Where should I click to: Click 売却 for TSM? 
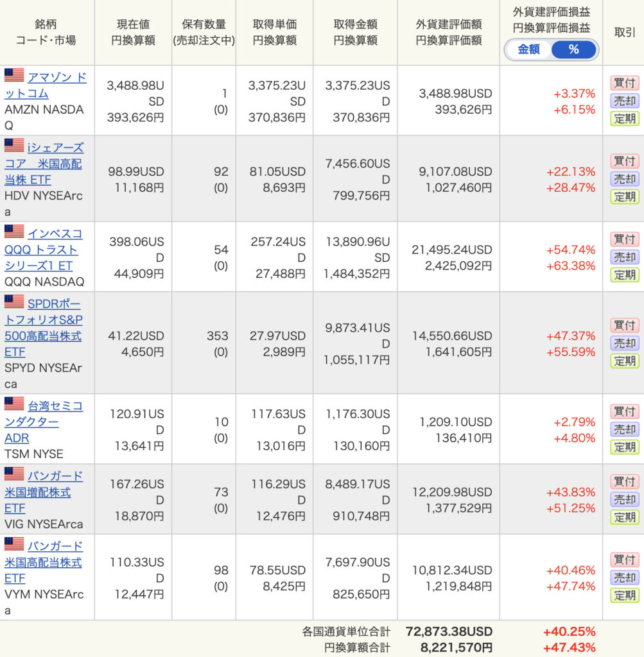pyautogui.click(x=624, y=429)
